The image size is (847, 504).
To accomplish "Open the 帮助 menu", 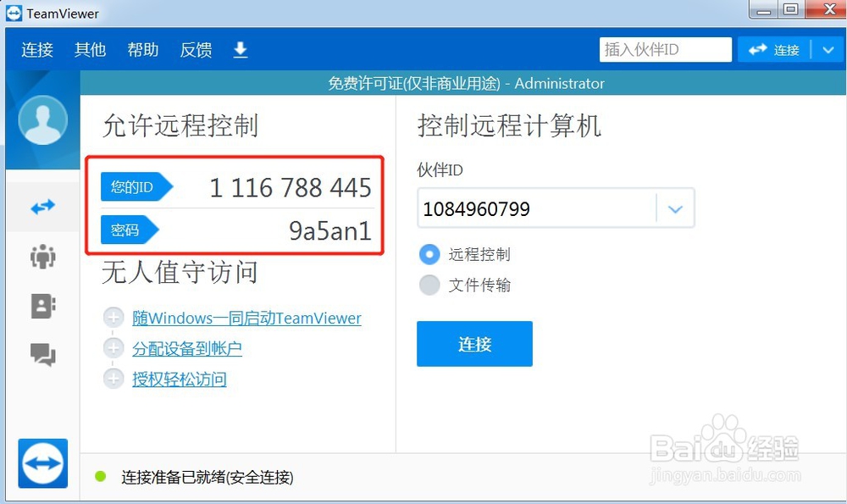I will (x=142, y=50).
